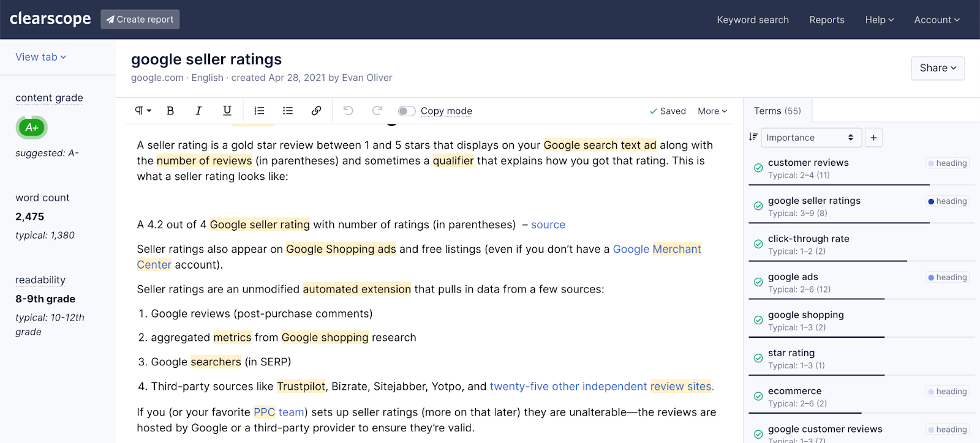The height and width of the screenshot is (443, 980).
Task: Click the sort order icon in Terms
Action: 753,137
